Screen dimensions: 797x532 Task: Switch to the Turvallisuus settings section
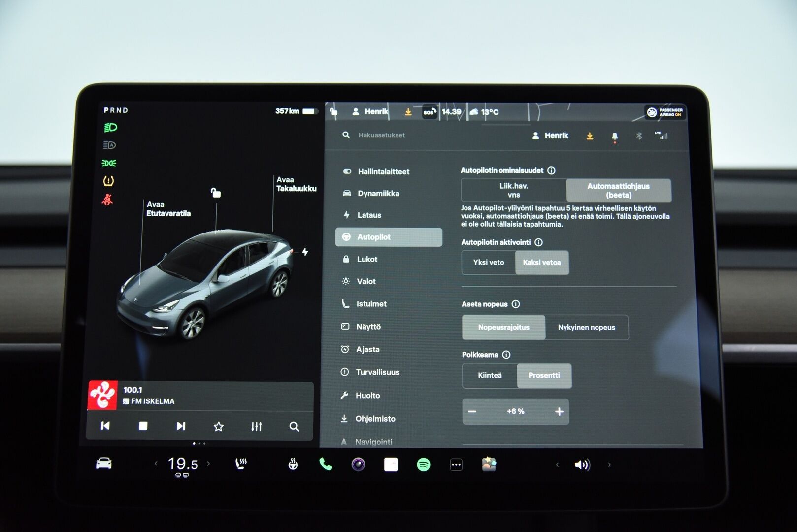point(377,372)
